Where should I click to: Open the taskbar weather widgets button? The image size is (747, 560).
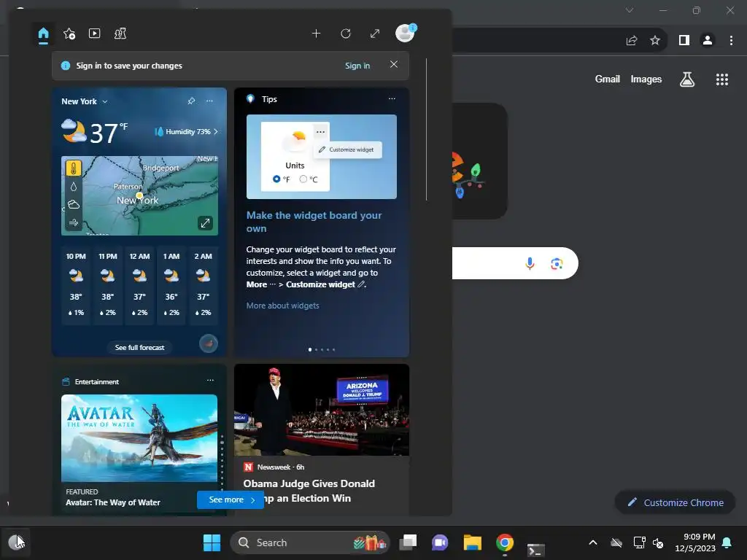coord(16,542)
